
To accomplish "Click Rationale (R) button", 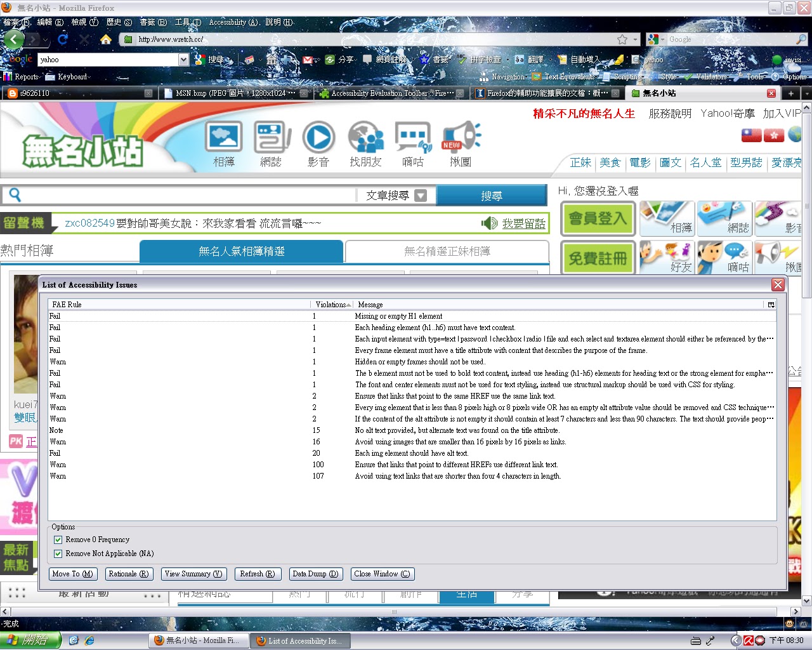I will pos(129,574).
